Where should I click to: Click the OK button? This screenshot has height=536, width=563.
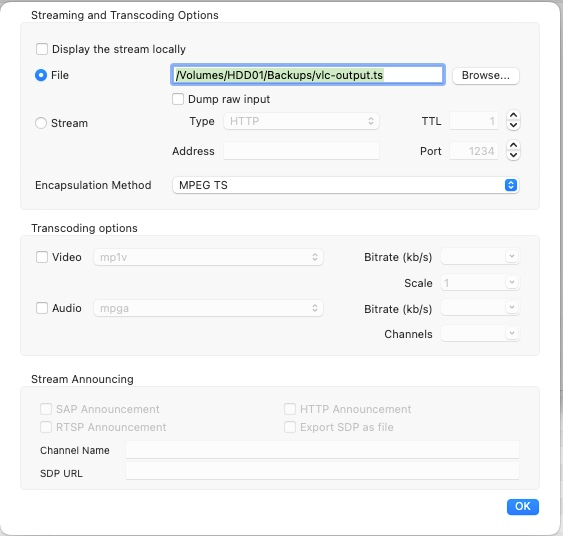pos(522,506)
